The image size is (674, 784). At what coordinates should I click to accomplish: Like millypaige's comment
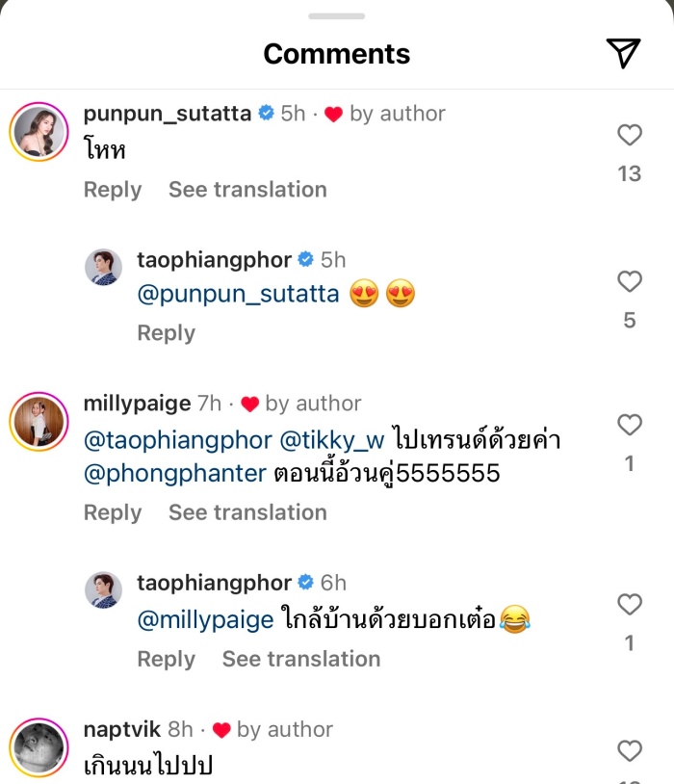click(x=629, y=425)
